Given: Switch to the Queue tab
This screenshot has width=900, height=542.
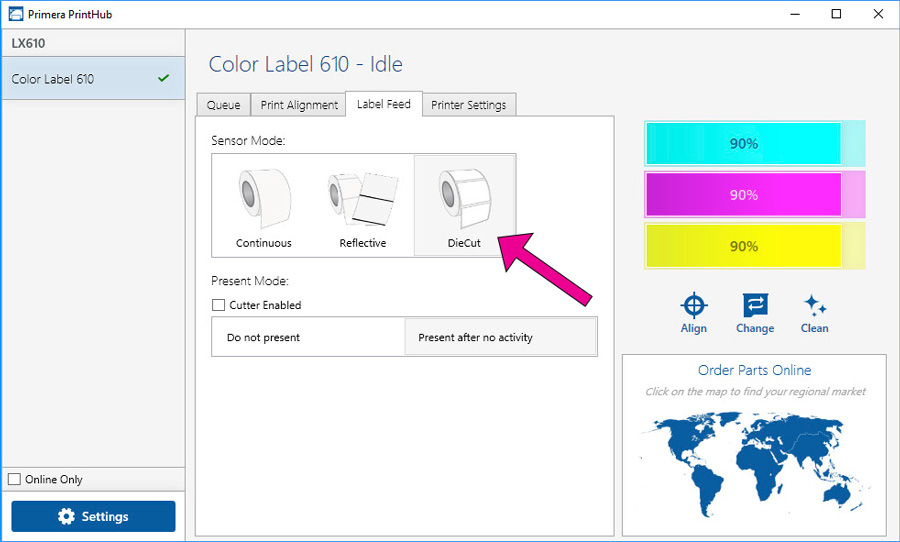Looking at the screenshot, I should point(223,104).
